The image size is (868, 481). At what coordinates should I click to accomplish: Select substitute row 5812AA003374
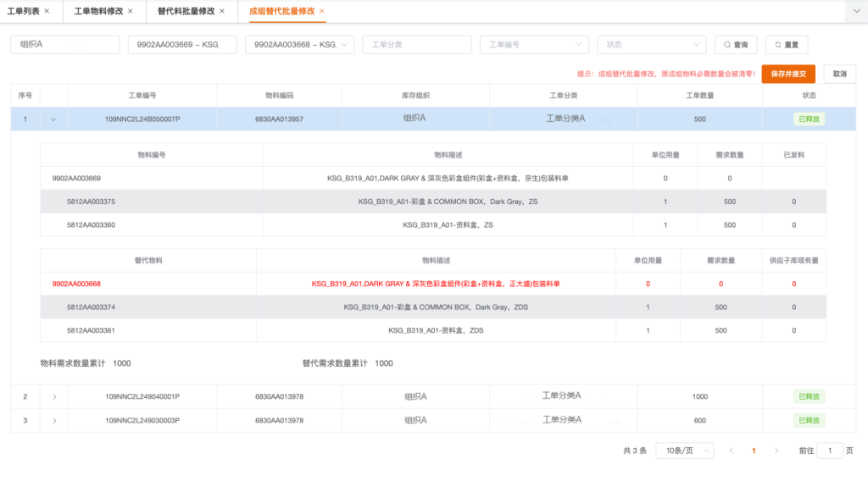click(x=433, y=307)
